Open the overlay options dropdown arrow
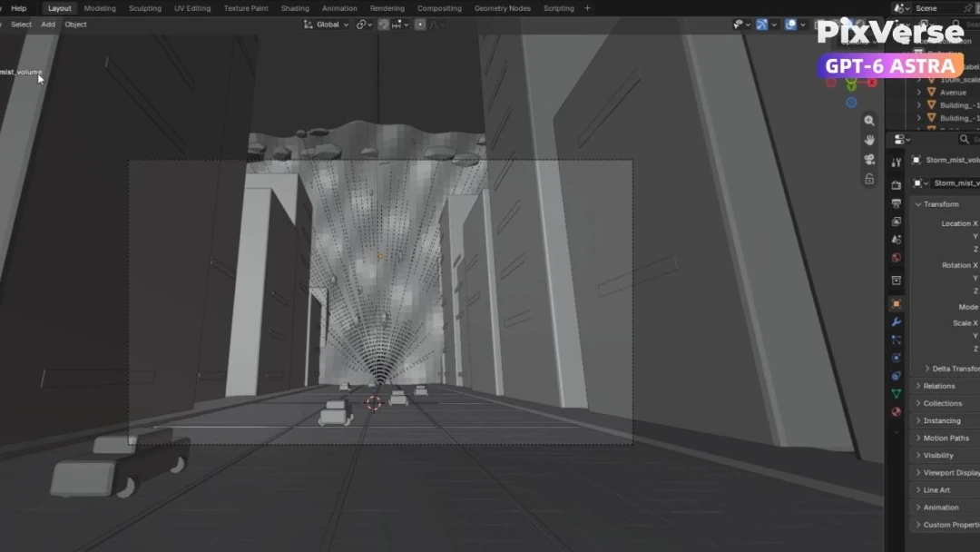980x552 pixels. (x=803, y=25)
